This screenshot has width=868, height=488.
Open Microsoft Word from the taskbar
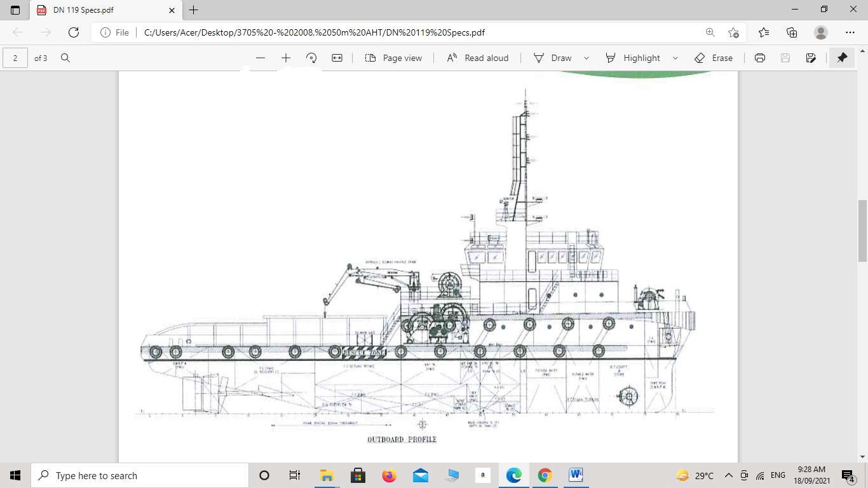(x=576, y=475)
